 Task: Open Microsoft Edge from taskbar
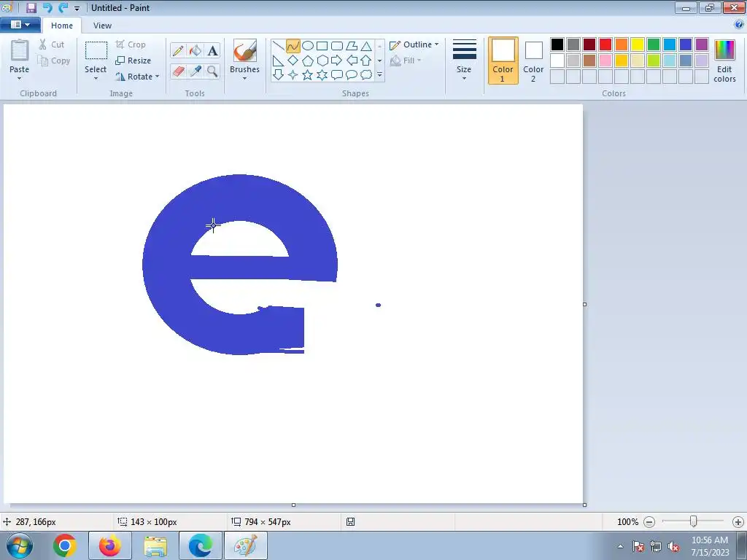[201, 545]
